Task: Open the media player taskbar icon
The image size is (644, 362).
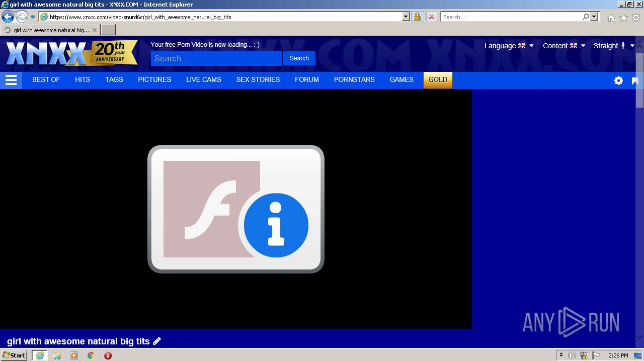Action: [74, 355]
